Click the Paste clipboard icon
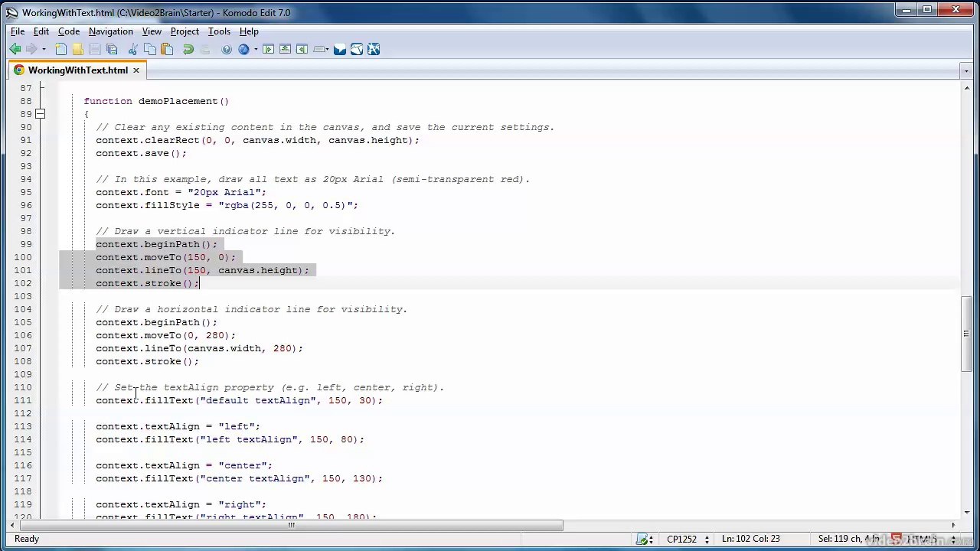 166,49
